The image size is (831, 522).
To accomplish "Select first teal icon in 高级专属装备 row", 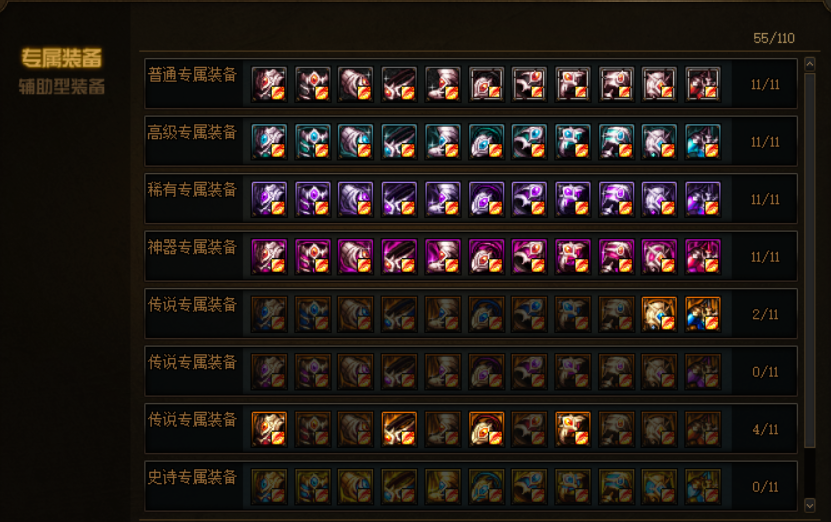I will [x=269, y=141].
